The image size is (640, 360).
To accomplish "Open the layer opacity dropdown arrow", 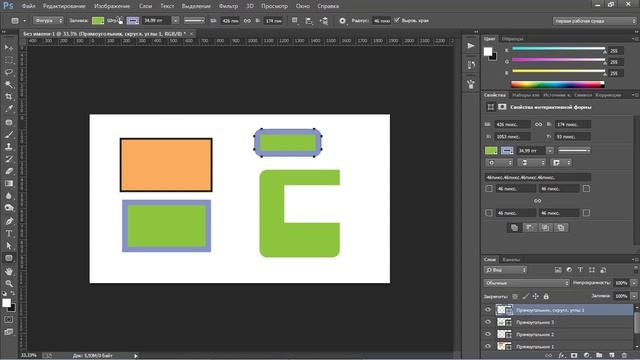I will (633, 283).
